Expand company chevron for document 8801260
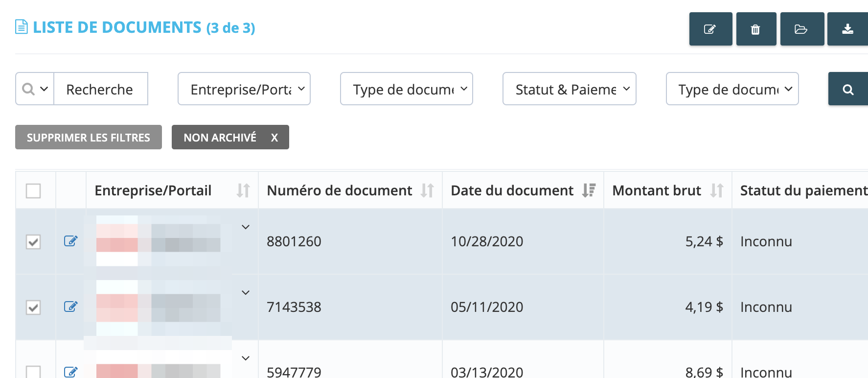This screenshot has height=378, width=868. [x=246, y=227]
